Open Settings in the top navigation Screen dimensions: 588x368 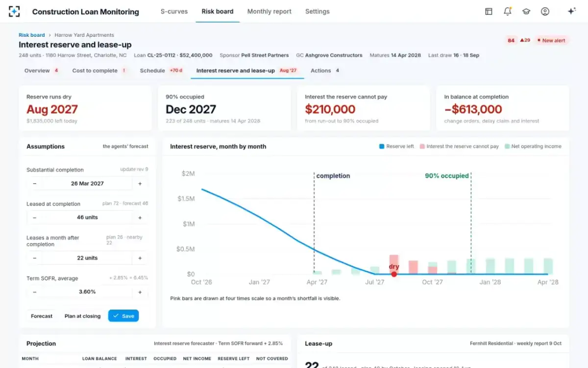317,11
